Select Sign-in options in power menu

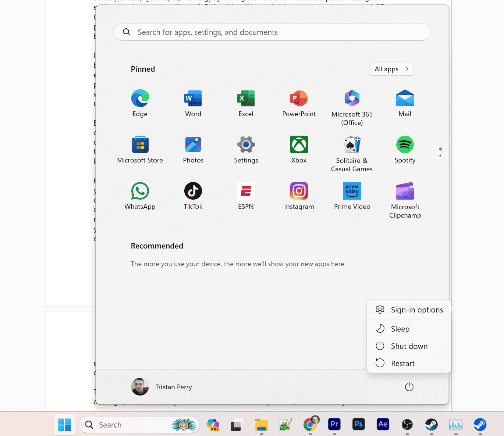[x=409, y=310]
